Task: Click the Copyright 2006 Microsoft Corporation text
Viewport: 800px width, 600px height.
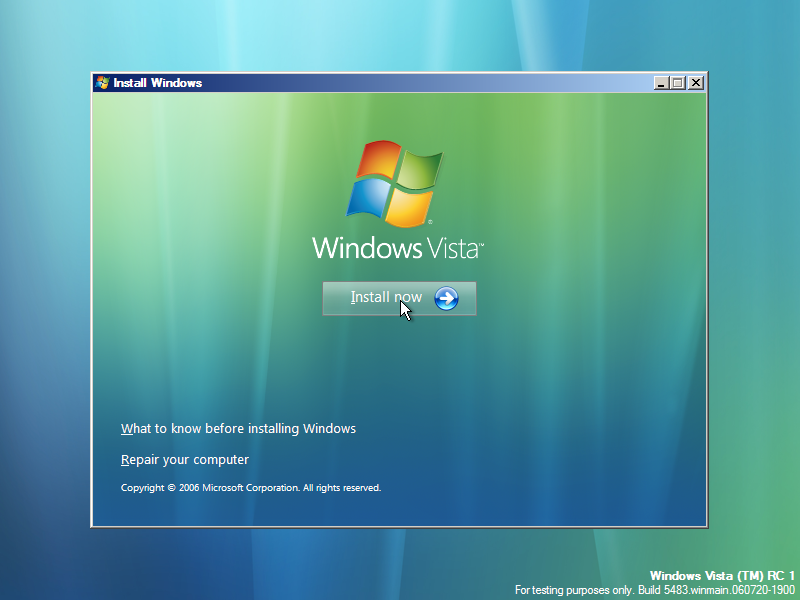Action: pos(251,488)
